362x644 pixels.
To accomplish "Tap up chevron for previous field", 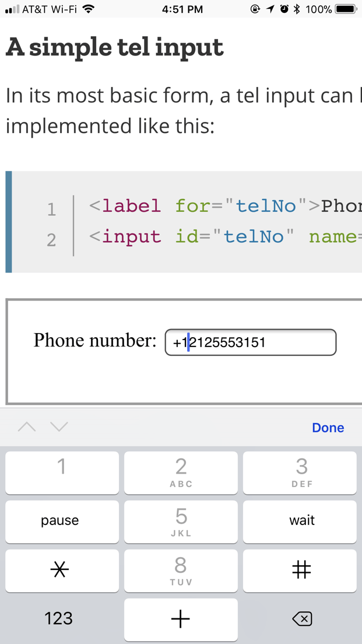I will 26,427.
